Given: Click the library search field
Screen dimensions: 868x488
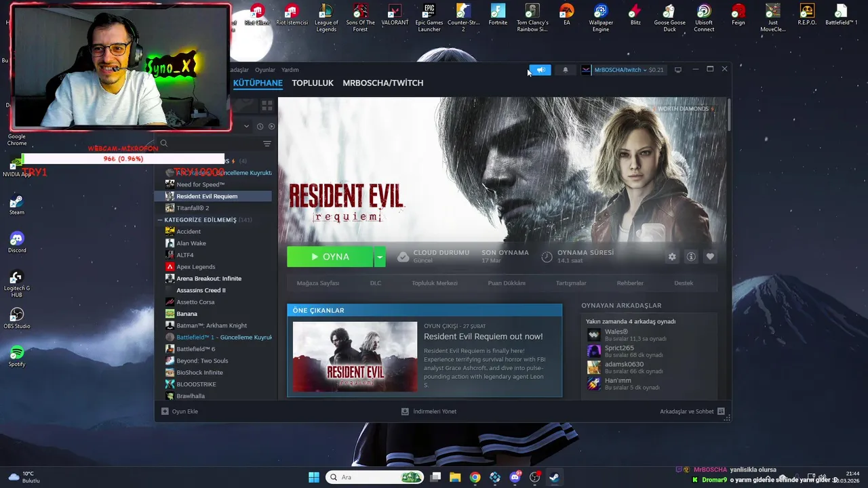Looking at the screenshot, I should (210, 144).
